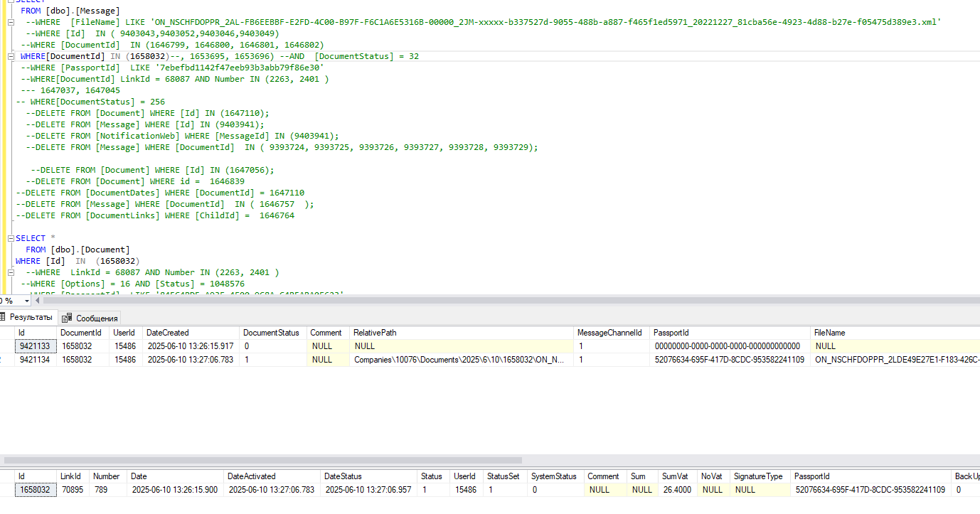Collapse the outline at the WHERE [FileName] comment line
The image size is (980, 514).
tap(11, 22)
